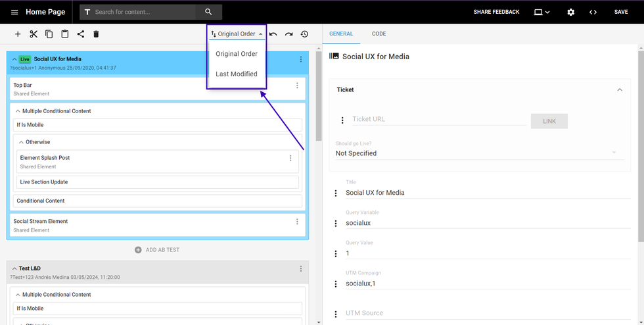Click the redo arrow icon

pyautogui.click(x=289, y=34)
